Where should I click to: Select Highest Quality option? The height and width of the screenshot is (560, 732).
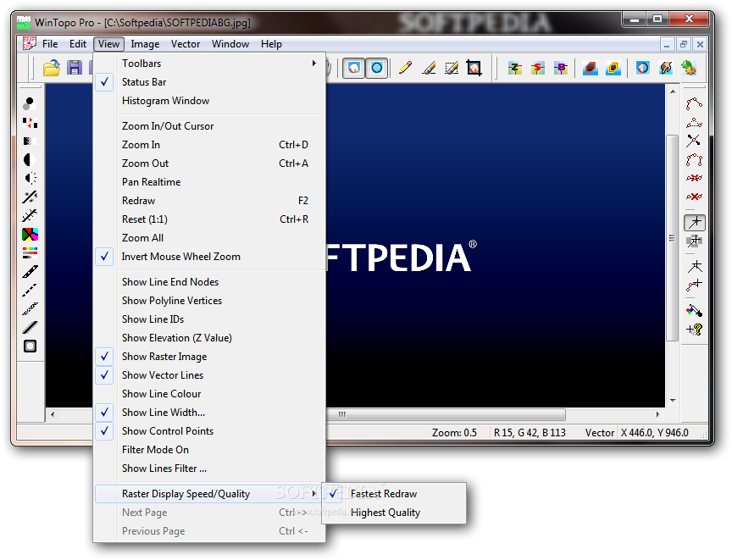[395, 513]
